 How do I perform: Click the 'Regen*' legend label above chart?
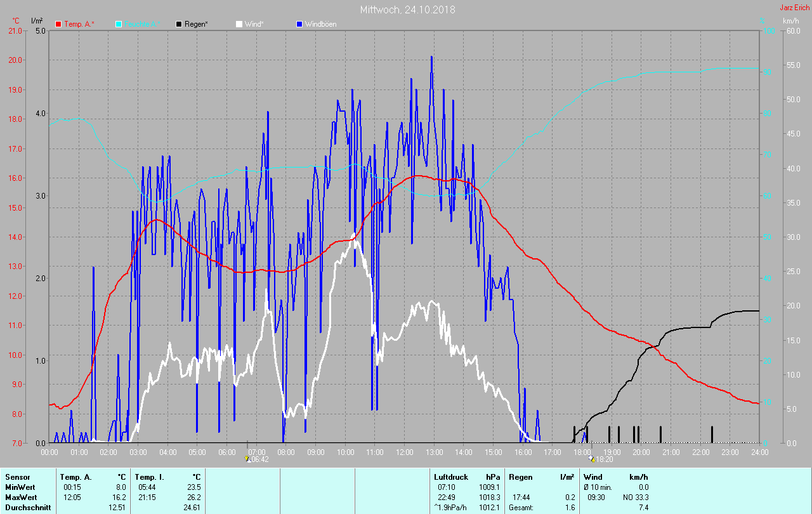(196, 24)
